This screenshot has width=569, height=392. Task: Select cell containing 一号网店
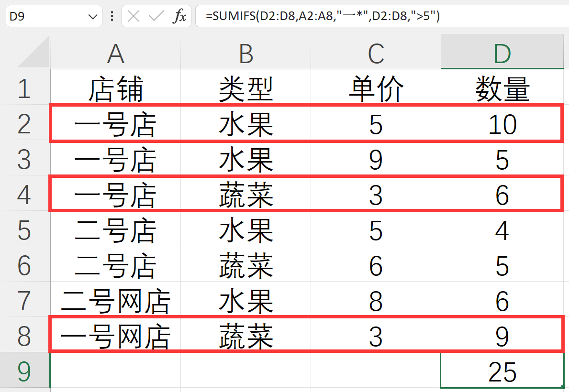(115, 337)
